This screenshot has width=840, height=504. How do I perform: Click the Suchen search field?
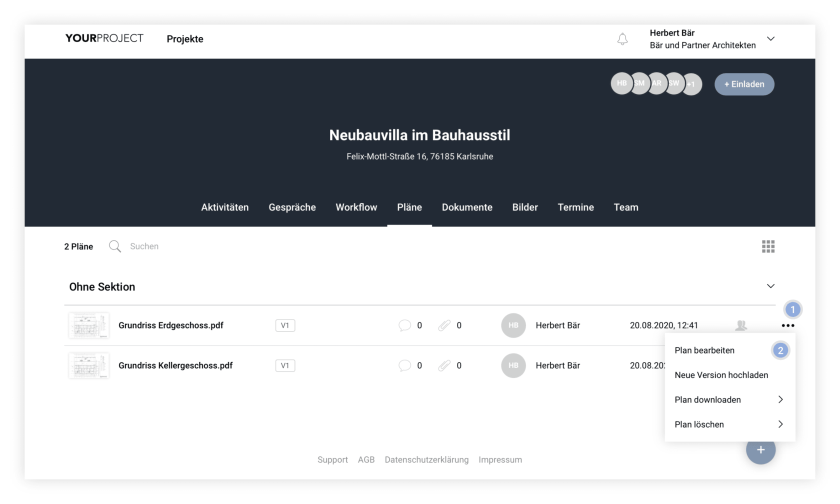click(x=144, y=246)
